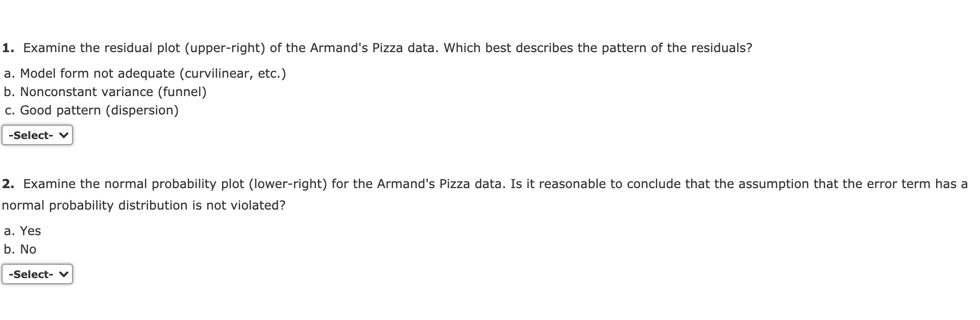Choose answer a. Yes for question 2

[22, 231]
